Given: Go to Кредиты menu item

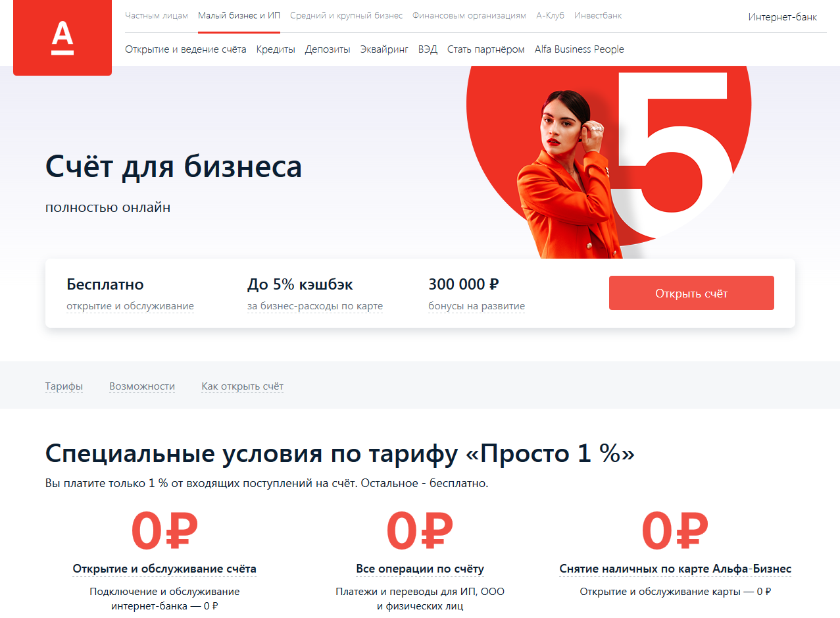Looking at the screenshot, I should pos(276,49).
